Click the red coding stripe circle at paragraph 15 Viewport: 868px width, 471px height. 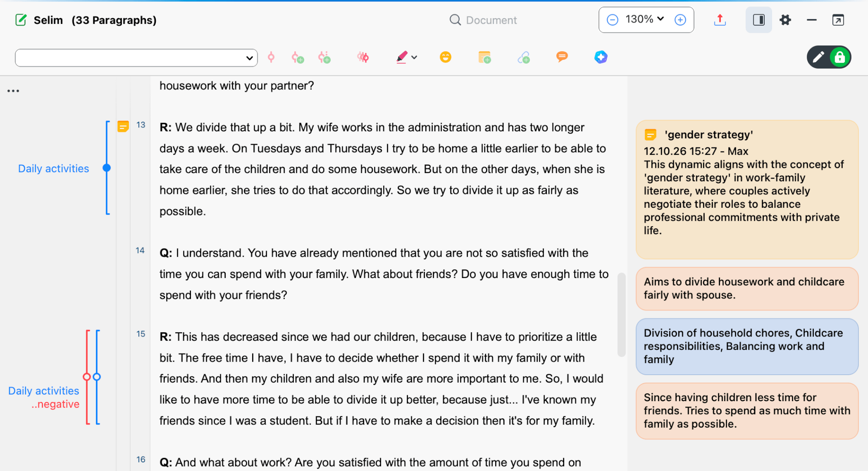87,377
